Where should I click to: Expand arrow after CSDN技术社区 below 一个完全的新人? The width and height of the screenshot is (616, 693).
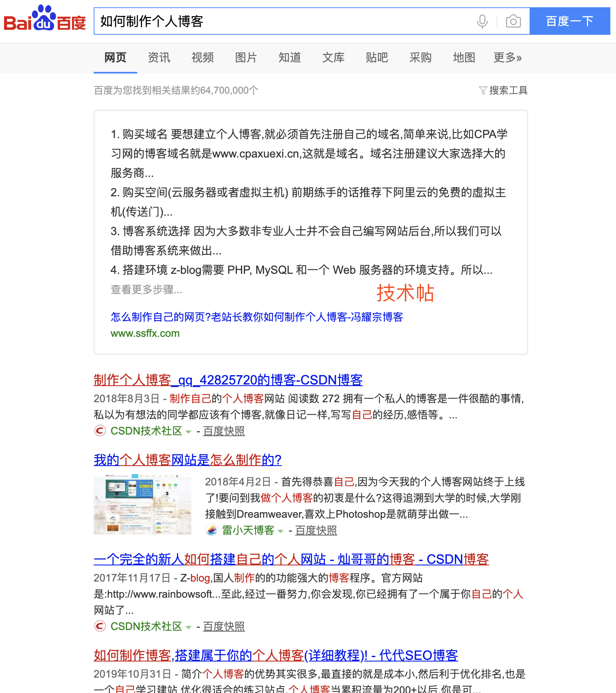click(x=188, y=628)
